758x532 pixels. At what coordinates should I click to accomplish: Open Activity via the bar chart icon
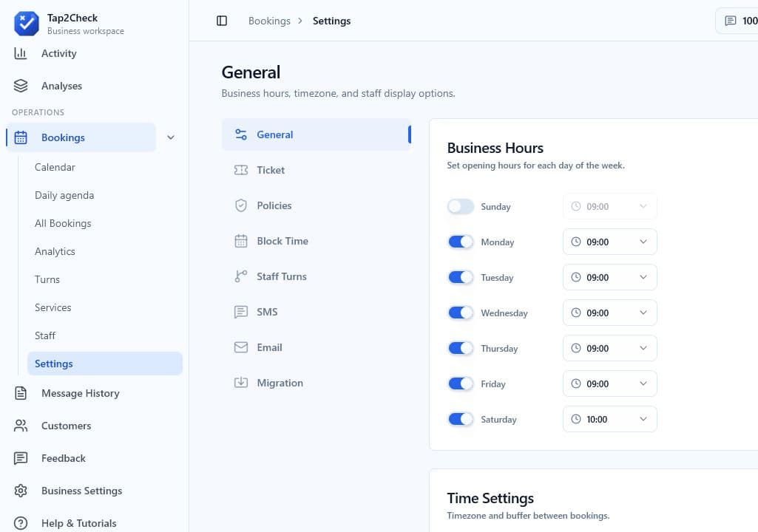[x=20, y=53]
